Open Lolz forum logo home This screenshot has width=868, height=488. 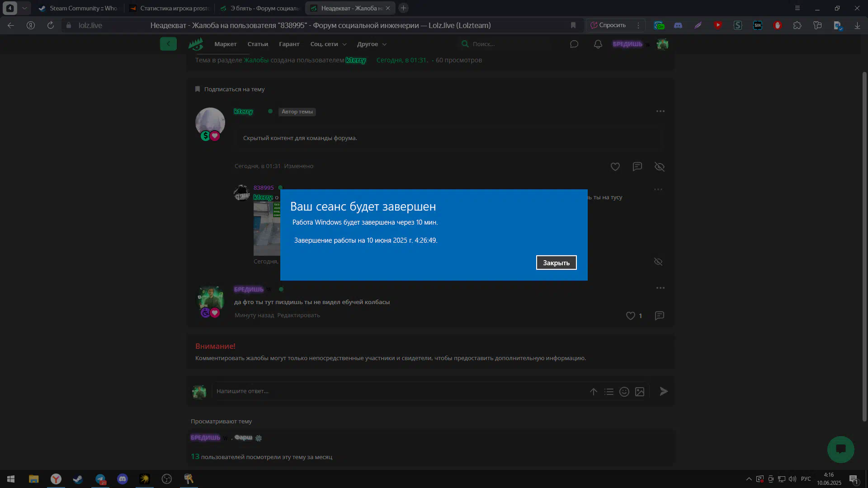(x=196, y=44)
